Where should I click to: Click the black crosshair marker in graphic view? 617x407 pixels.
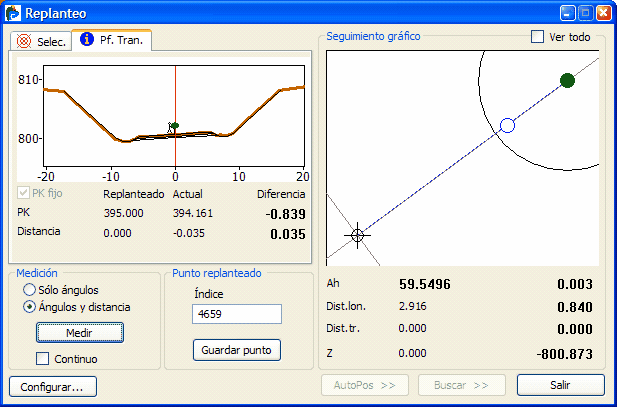pyautogui.click(x=357, y=235)
